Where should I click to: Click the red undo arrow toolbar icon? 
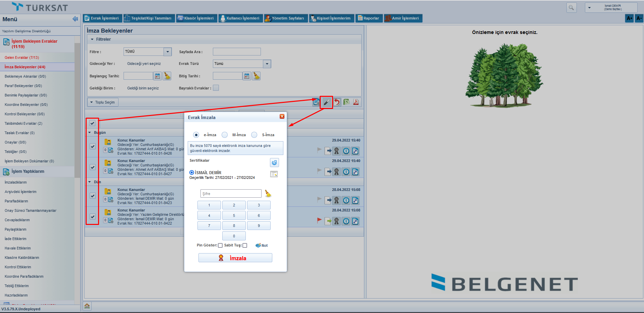(336, 102)
